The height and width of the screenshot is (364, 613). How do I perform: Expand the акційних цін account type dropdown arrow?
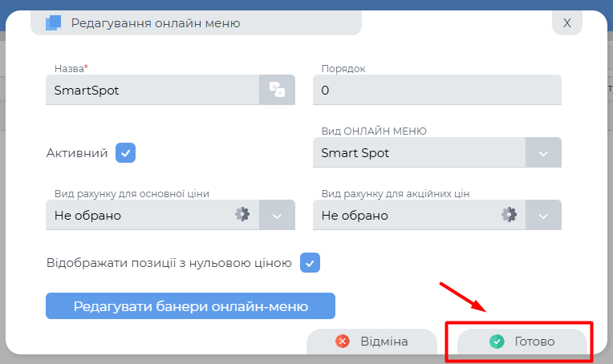(543, 215)
